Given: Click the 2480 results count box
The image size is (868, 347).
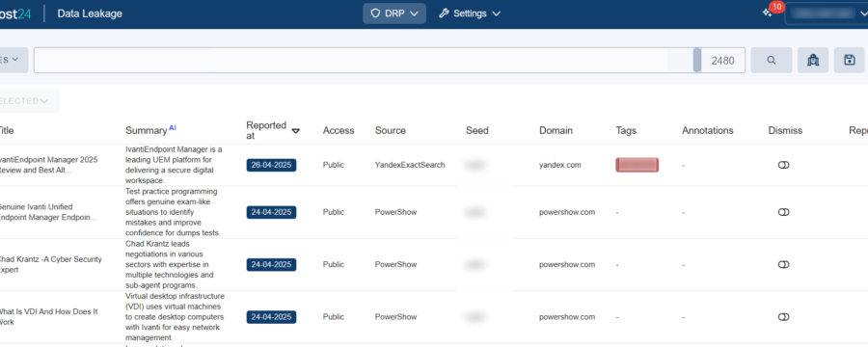Looking at the screenshot, I should coord(722,61).
